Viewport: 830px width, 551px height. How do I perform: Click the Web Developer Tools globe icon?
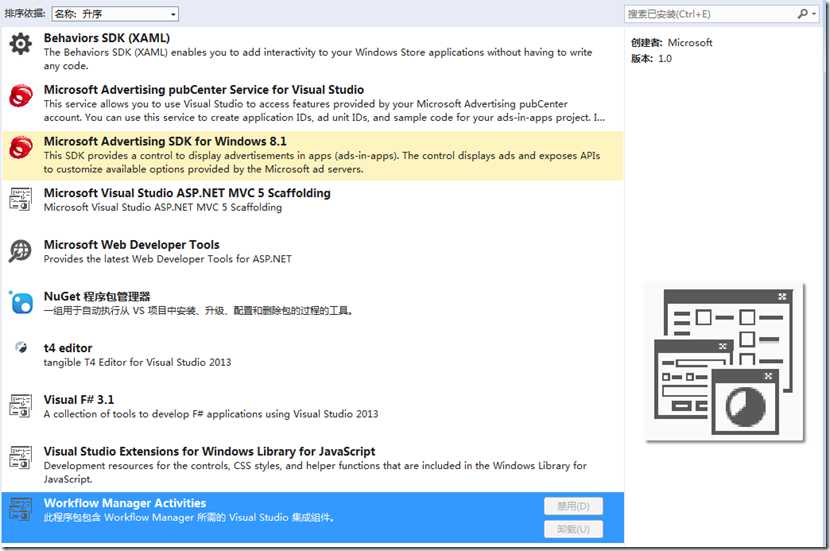tap(20, 251)
